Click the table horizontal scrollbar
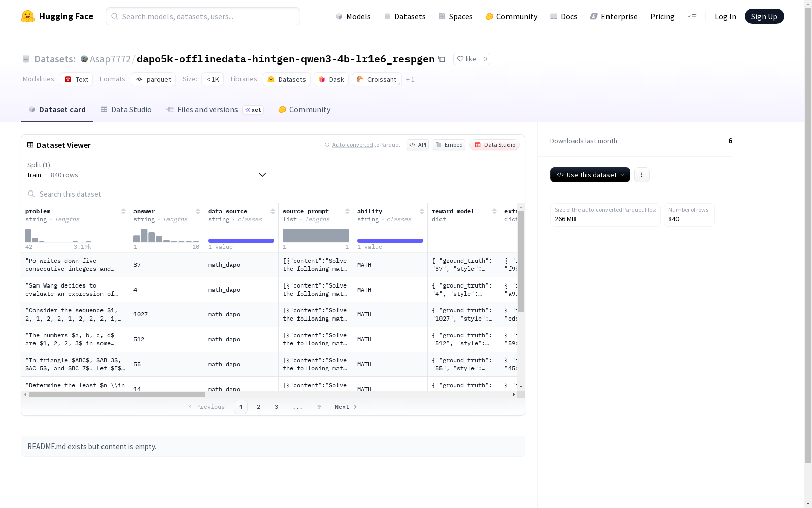The image size is (812, 508). tap(117, 394)
